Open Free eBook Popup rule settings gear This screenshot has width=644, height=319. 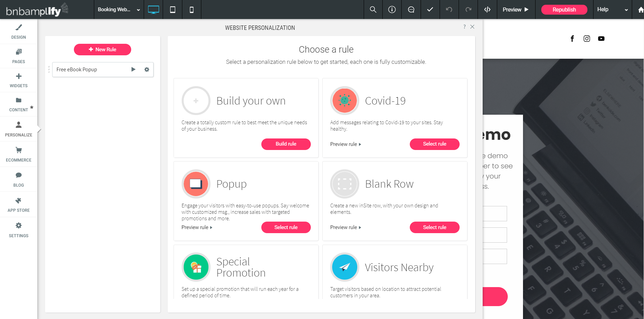point(147,70)
